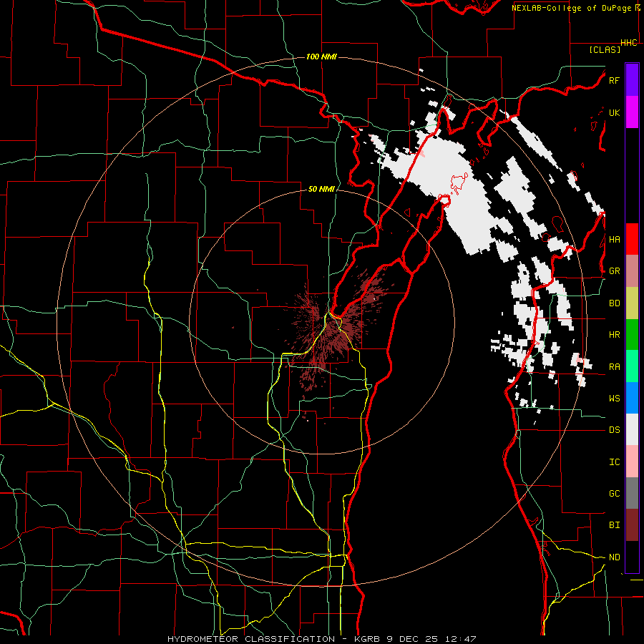Viewport: 644px width, 644px height.
Task: Click the DS legend label
Action: pyautogui.click(x=614, y=430)
